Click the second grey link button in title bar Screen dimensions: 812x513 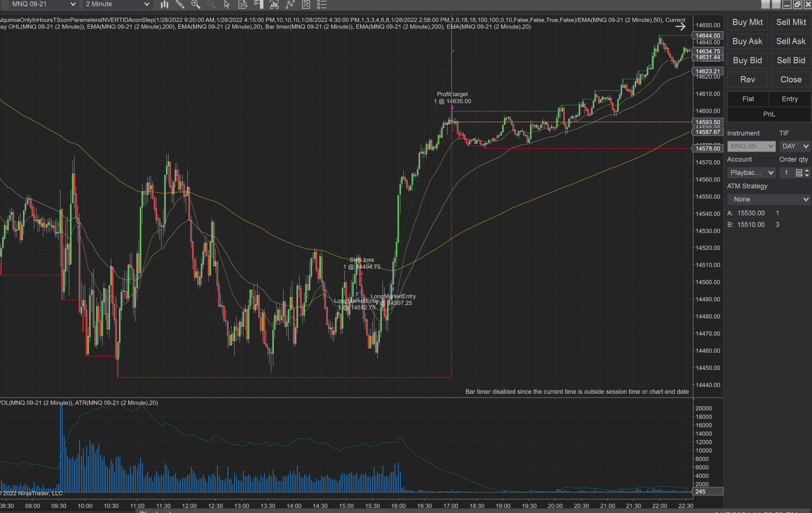[x=776, y=4]
